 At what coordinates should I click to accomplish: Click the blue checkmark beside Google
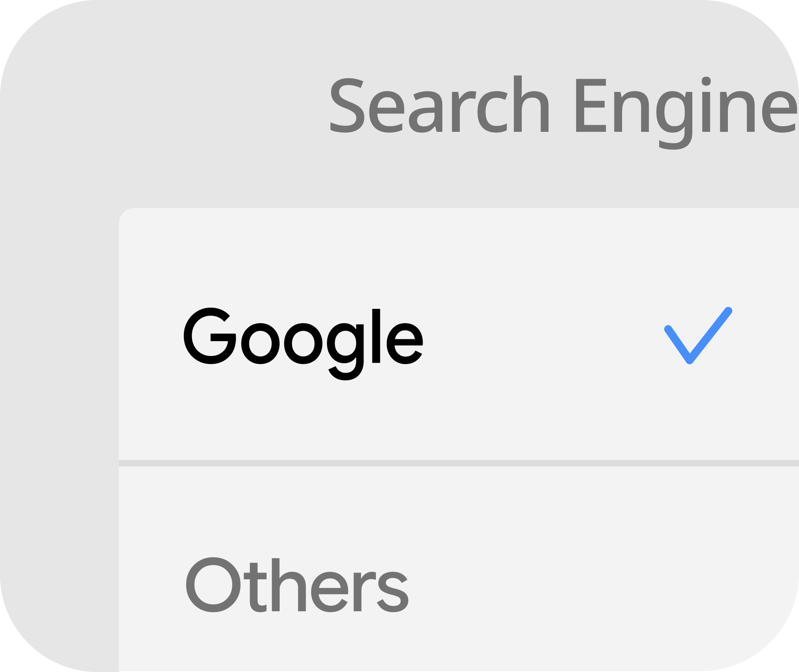click(698, 336)
